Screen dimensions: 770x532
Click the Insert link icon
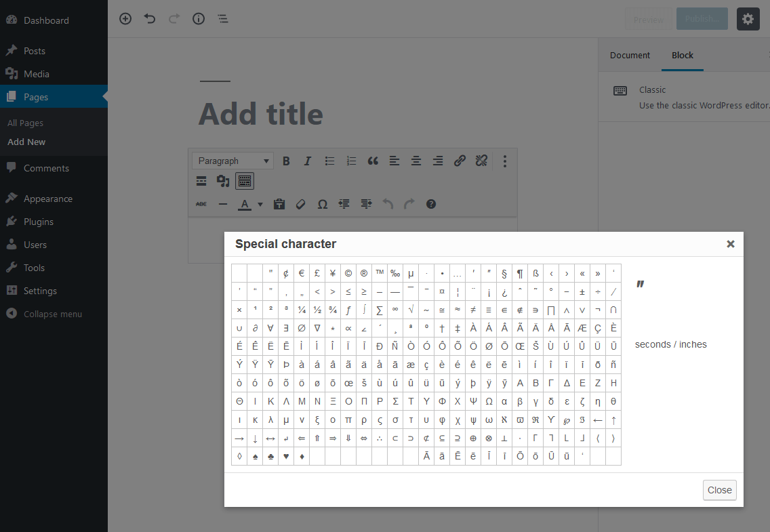(x=460, y=161)
